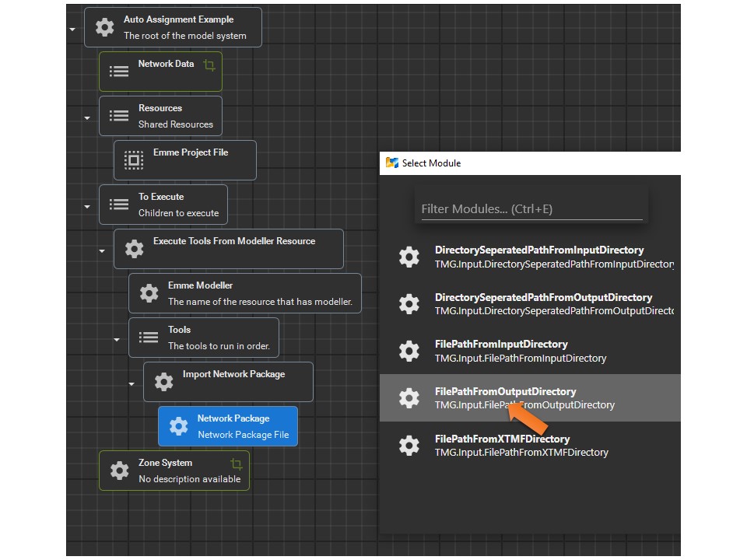Screen dimensions: 747x560
Task: Select the Emme Project File grid icon
Action: (133, 160)
